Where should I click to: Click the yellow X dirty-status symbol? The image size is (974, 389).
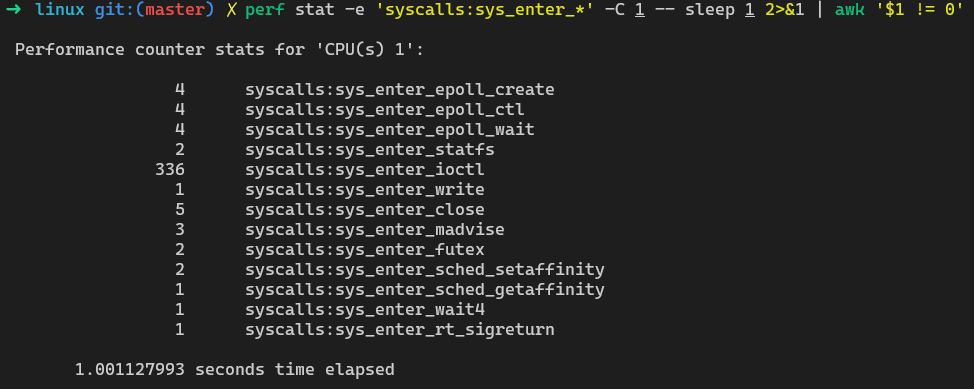(232, 11)
